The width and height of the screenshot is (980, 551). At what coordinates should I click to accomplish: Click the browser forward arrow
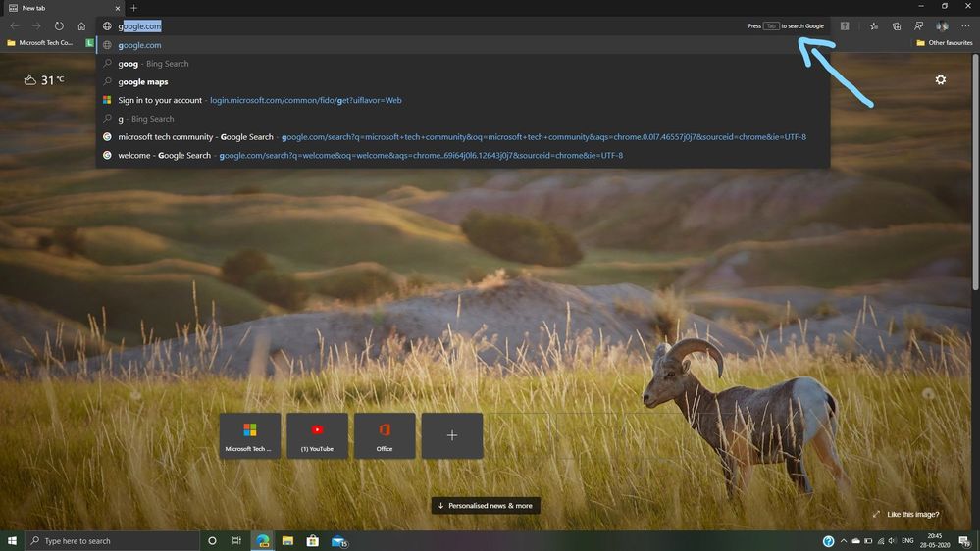coord(37,26)
